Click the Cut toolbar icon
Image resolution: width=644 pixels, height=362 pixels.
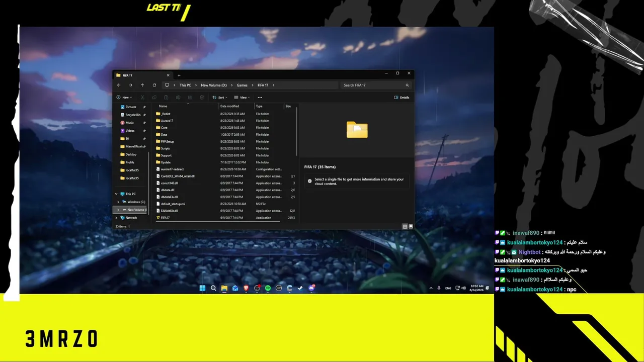(x=142, y=98)
